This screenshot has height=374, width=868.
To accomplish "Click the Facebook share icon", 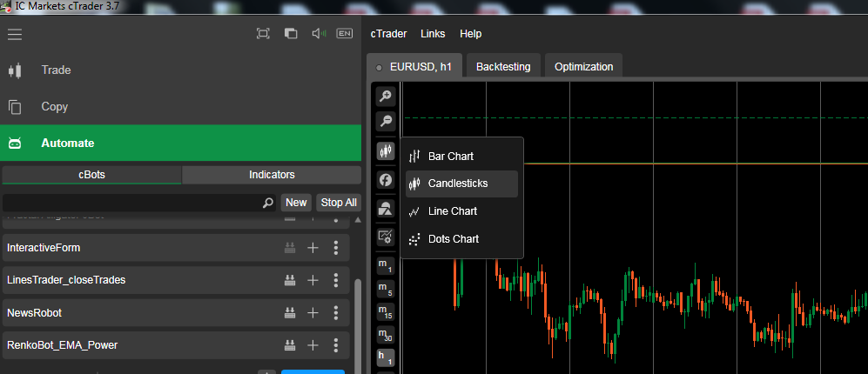I will click(x=386, y=180).
